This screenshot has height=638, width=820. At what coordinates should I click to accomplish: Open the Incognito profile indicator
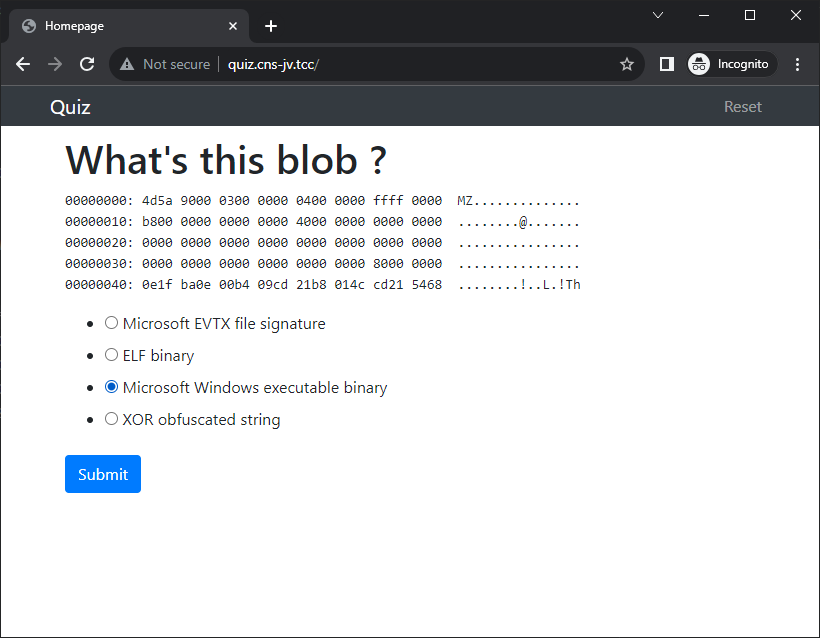(732, 64)
